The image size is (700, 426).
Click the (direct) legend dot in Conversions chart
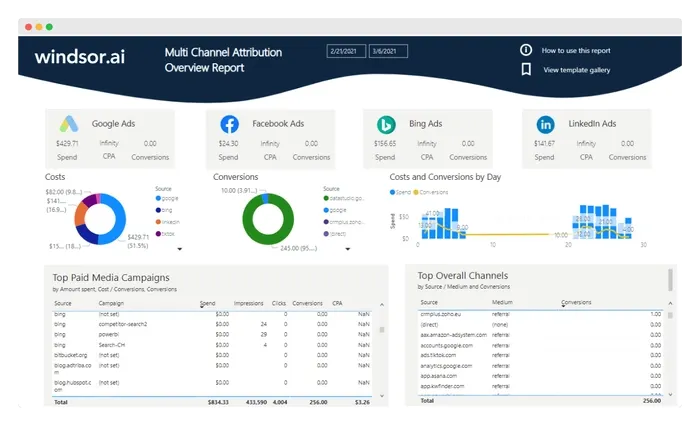coord(326,234)
